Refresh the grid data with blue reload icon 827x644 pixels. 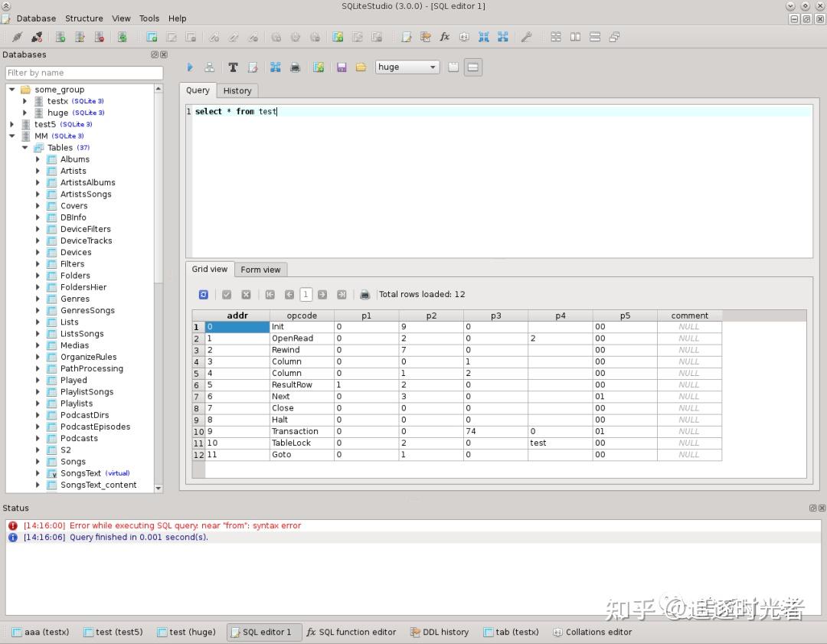click(204, 294)
